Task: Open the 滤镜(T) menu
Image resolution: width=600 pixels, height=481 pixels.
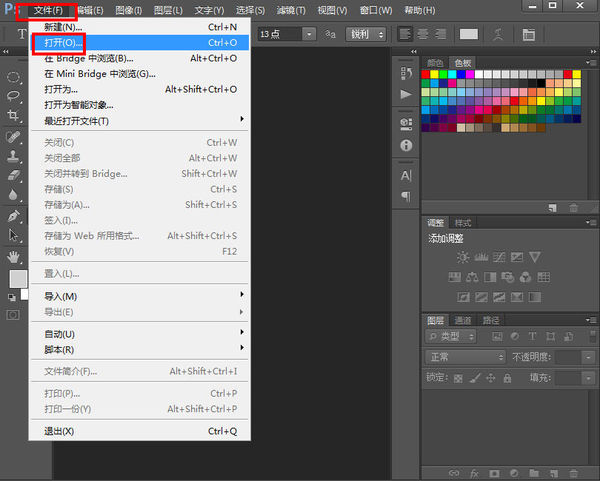Action: pyautogui.click(x=291, y=10)
